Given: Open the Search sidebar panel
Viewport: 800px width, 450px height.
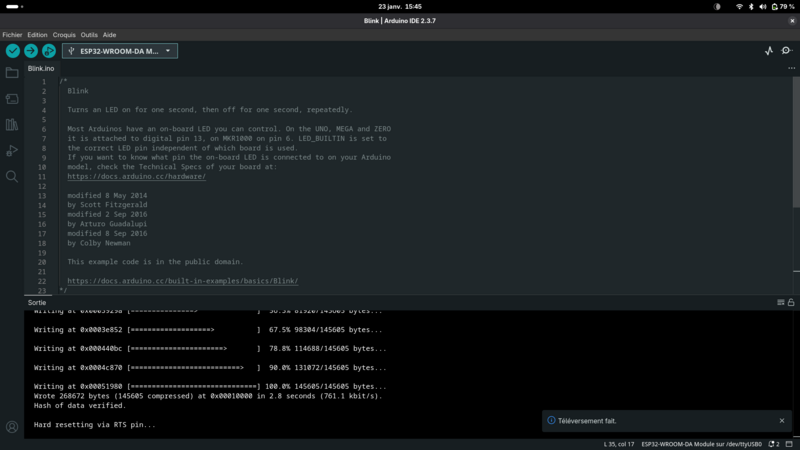Looking at the screenshot, I should click(12, 177).
